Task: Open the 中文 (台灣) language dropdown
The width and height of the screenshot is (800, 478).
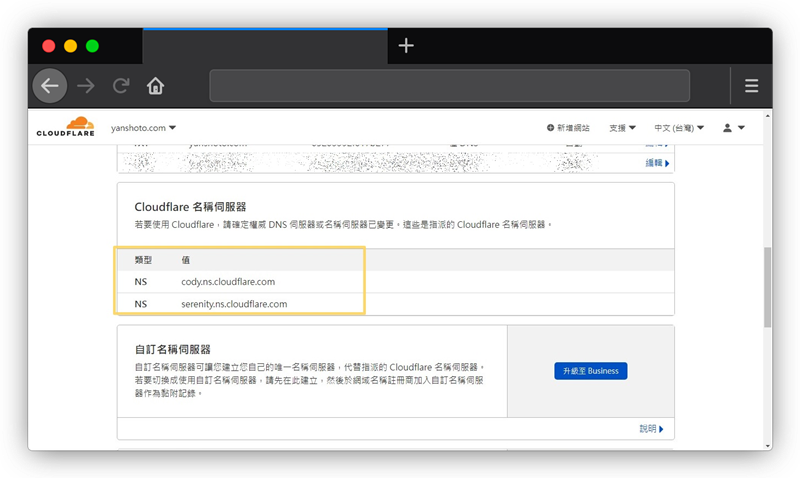Action: click(x=679, y=128)
